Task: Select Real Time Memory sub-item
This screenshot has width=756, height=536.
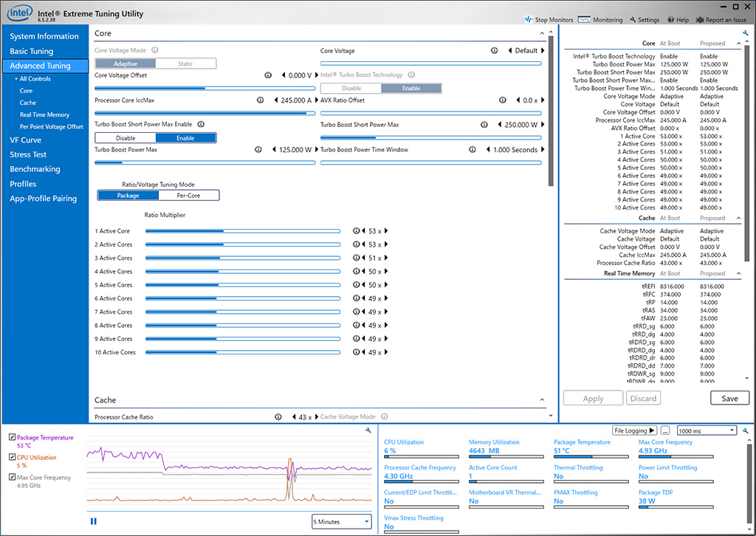Action: tap(44, 114)
